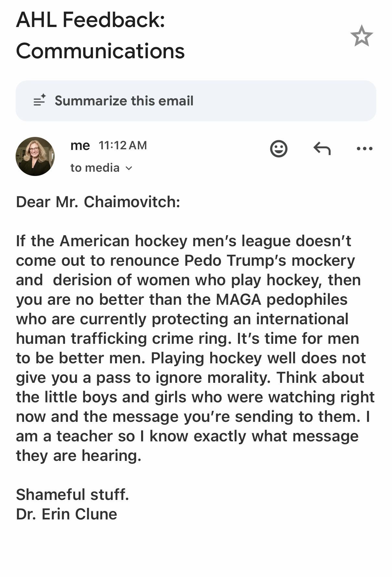Click the word "MAGA" in the body

239,300
